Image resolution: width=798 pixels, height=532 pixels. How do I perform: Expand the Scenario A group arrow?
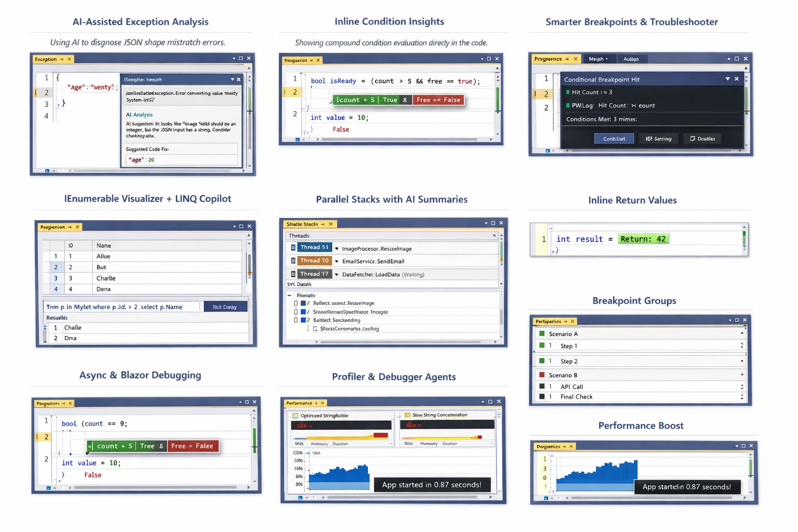pos(742,334)
